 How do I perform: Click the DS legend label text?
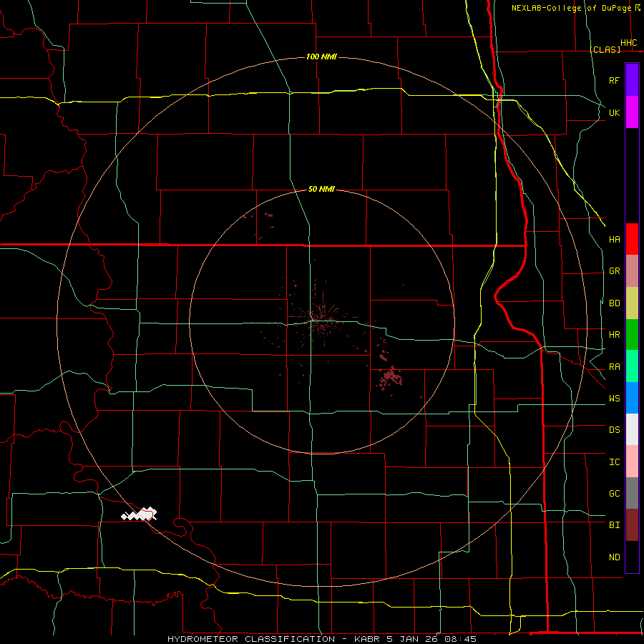[x=614, y=430]
